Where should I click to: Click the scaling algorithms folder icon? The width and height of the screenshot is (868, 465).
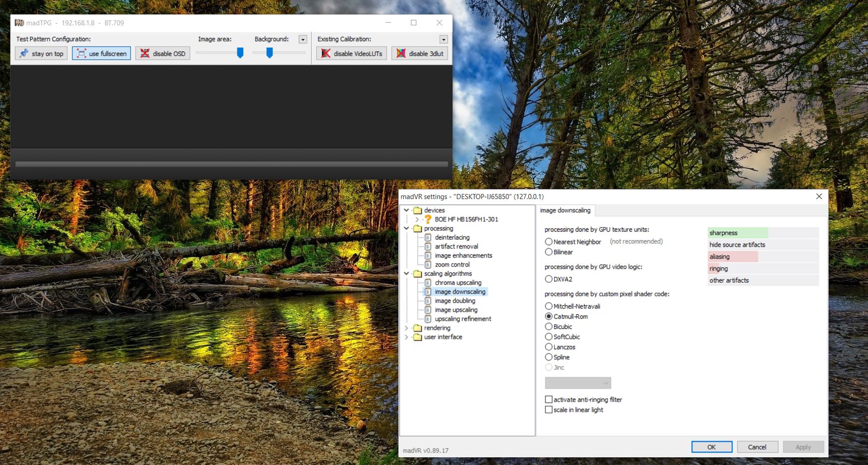[417, 274]
